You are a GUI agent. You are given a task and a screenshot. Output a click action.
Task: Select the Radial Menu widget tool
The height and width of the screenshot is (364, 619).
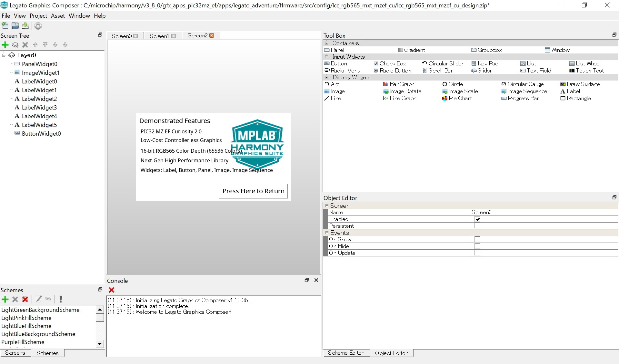click(342, 71)
